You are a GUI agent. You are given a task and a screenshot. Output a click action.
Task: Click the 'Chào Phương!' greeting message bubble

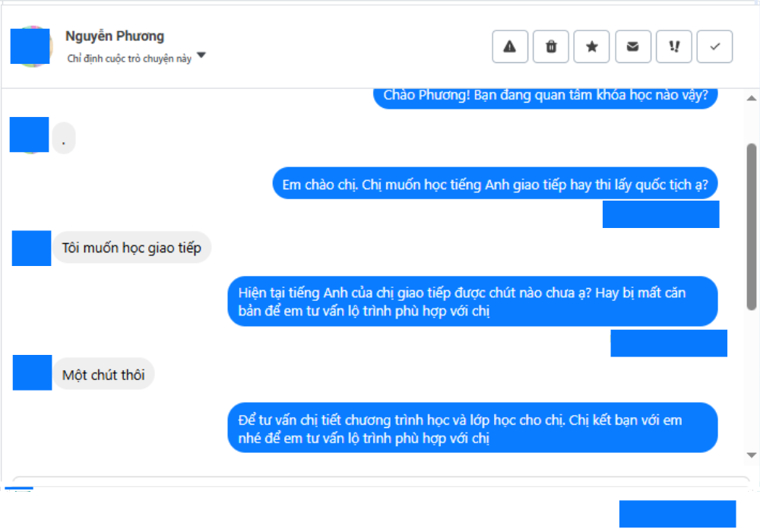pos(545,97)
